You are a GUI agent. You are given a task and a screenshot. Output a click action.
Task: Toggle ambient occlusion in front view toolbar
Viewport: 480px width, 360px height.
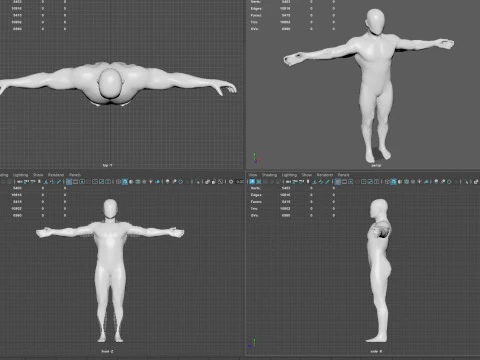pos(168,182)
